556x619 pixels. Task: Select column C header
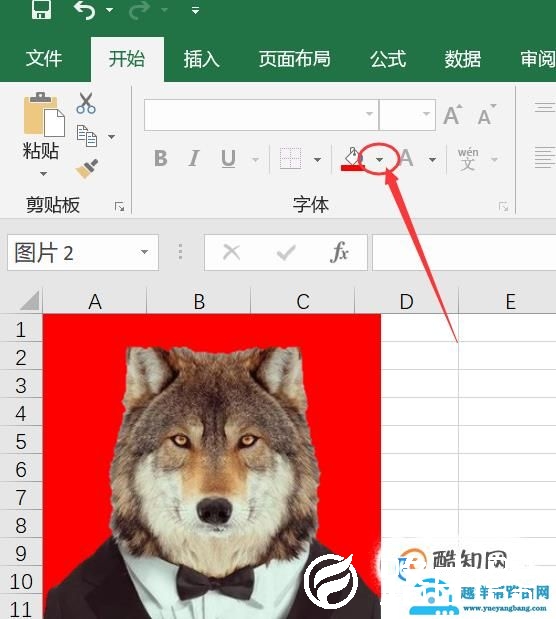(x=303, y=302)
